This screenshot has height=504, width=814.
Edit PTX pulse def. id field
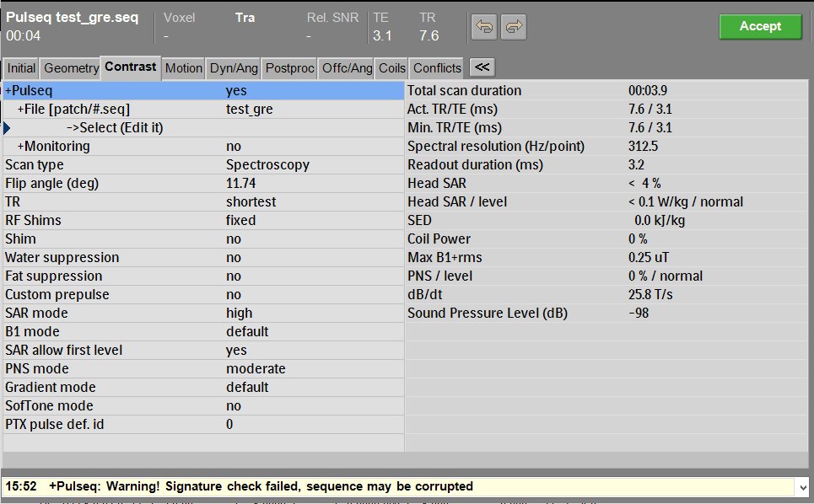(x=203, y=424)
